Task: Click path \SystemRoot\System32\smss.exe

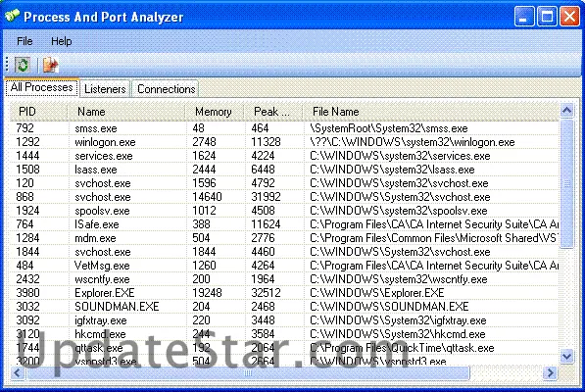Action: [x=389, y=128]
